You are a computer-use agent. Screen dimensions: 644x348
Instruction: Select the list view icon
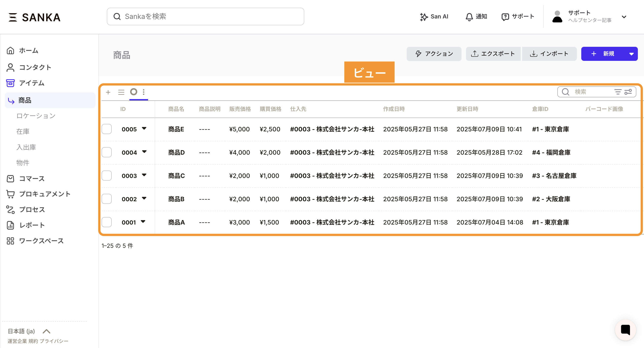tap(121, 92)
